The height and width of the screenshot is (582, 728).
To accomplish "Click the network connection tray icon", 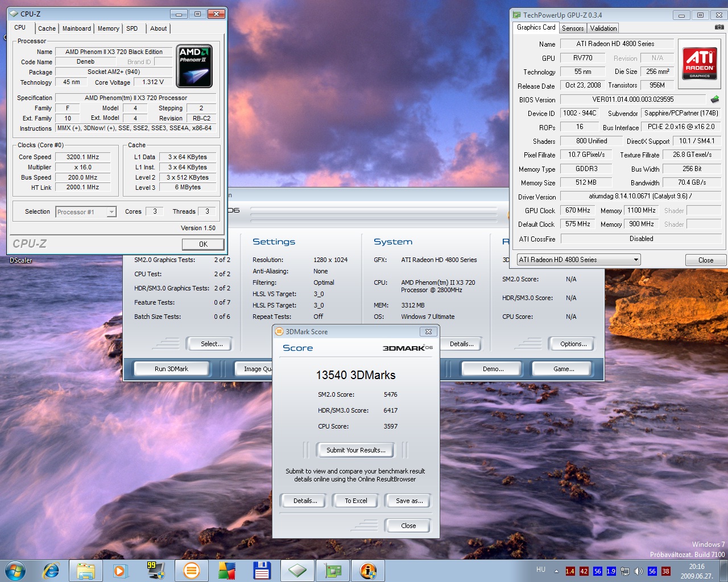I will point(625,571).
